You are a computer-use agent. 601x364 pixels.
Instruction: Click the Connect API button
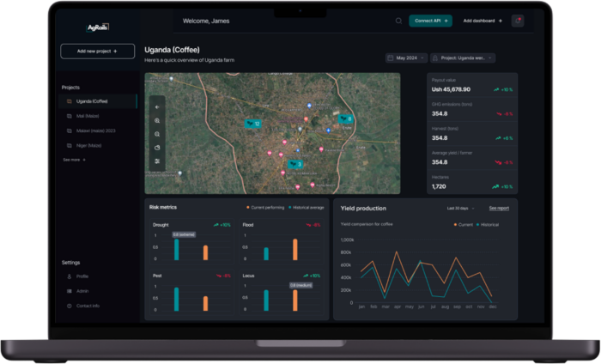(x=429, y=21)
